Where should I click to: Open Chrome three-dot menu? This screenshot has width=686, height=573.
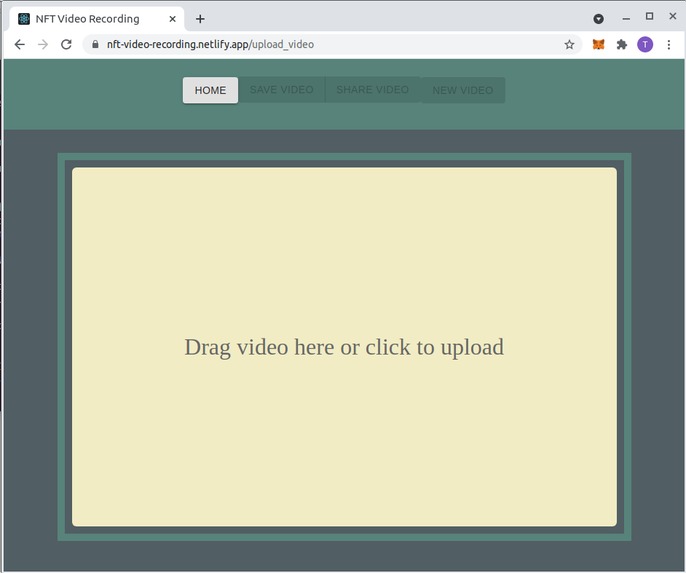(668, 44)
